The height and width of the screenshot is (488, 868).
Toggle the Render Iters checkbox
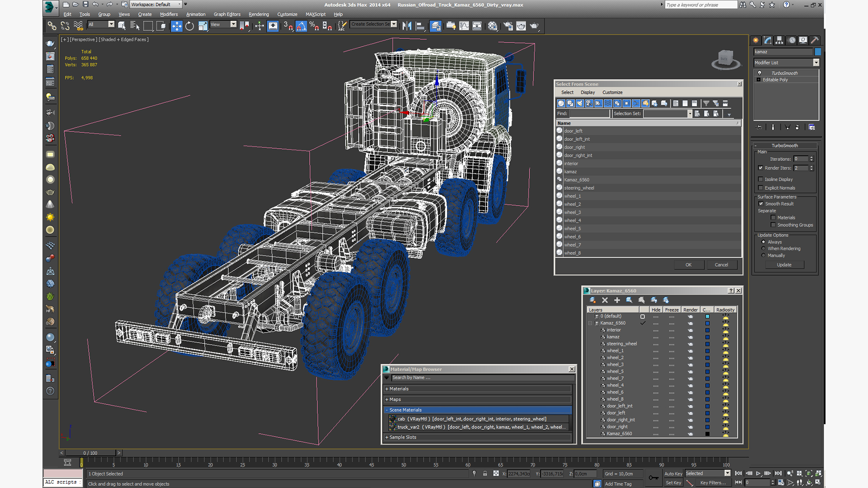pyautogui.click(x=760, y=168)
